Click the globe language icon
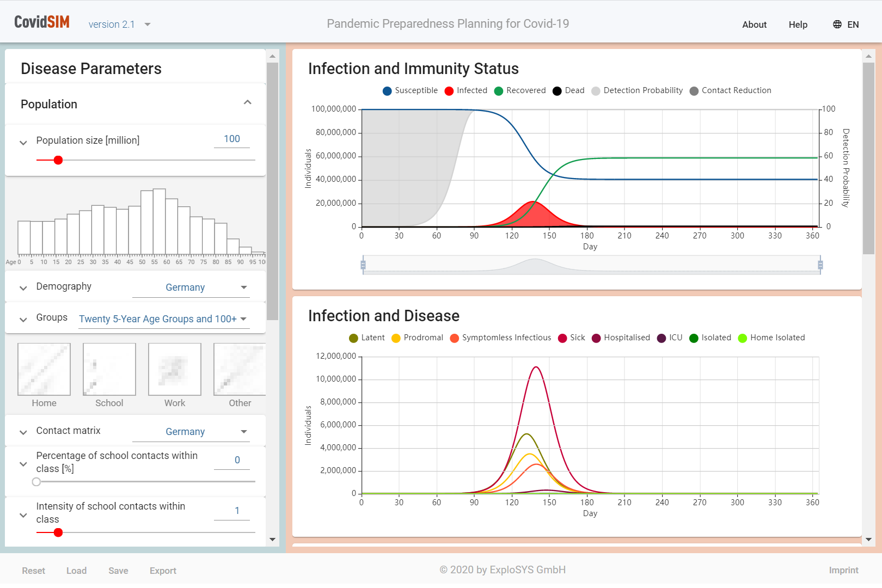The width and height of the screenshot is (882, 588). [x=837, y=24]
